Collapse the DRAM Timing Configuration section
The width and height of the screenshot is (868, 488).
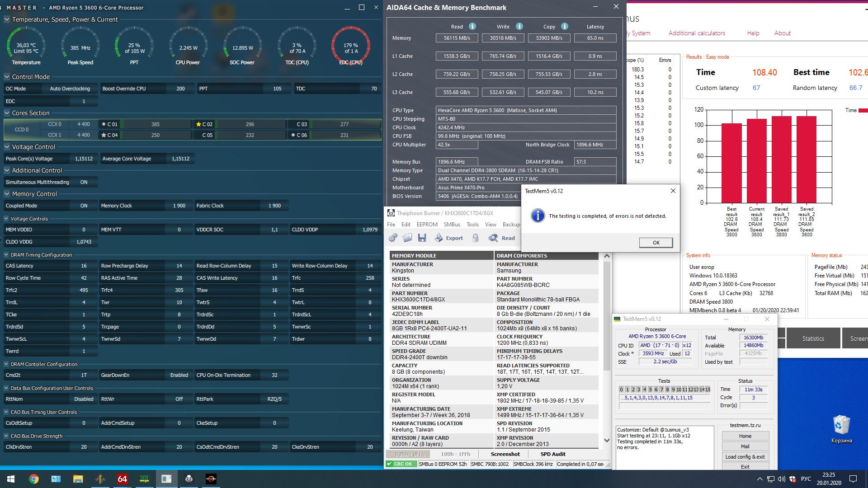click(x=7, y=255)
